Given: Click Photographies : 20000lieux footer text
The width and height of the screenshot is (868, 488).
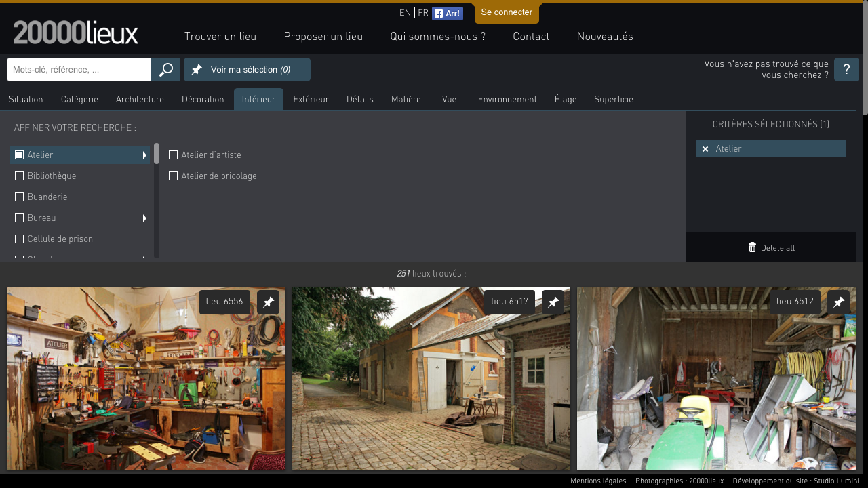Looking at the screenshot, I should [679, 481].
